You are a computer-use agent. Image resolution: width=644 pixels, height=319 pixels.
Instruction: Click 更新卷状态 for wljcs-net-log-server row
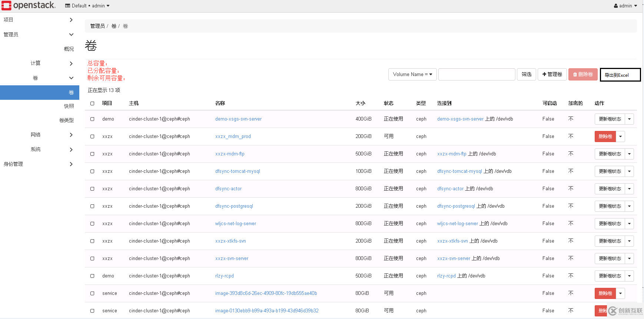pos(610,224)
